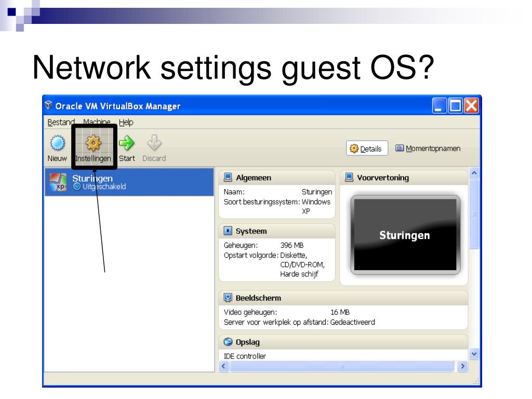
Task: Click the Geheugen value 396 MB
Action: pyautogui.click(x=292, y=245)
